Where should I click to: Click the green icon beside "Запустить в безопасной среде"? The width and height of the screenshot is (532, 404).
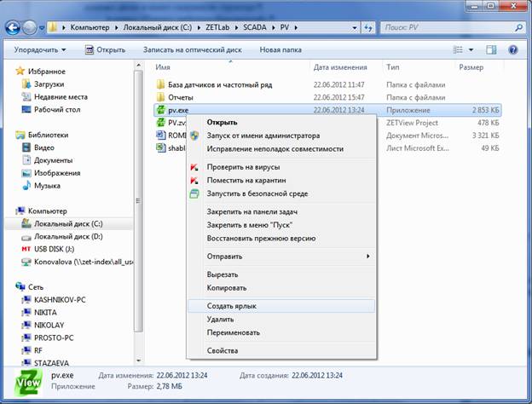point(194,193)
